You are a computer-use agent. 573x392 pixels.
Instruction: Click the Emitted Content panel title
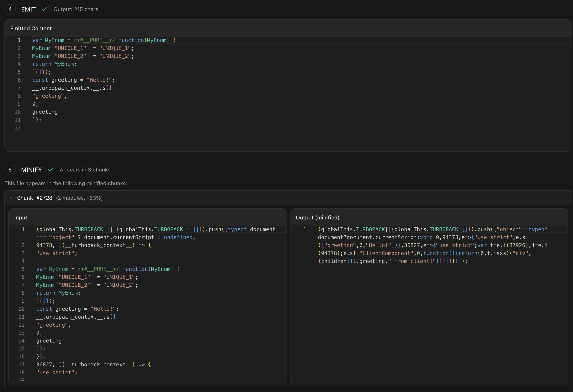pyautogui.click(x=31, y=28)
